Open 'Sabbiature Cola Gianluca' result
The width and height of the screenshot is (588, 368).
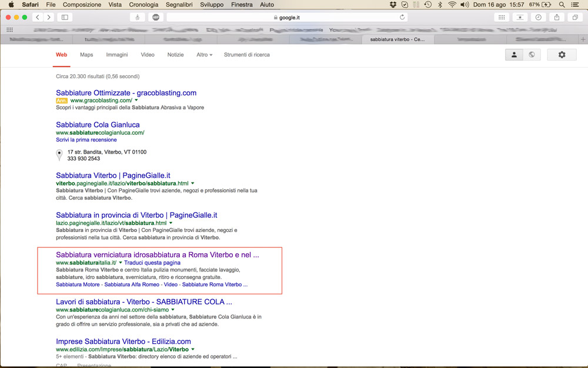pyautogui.click(x=98, y=125)
